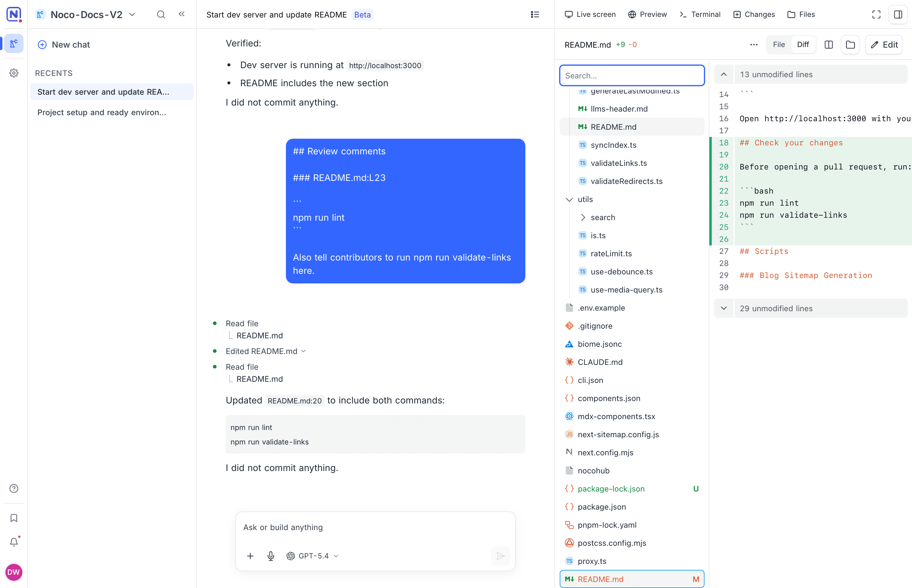912x588 pixels.
Task: Open the Noco-Docs-V2 project dropdown
Action: [86, 14]
